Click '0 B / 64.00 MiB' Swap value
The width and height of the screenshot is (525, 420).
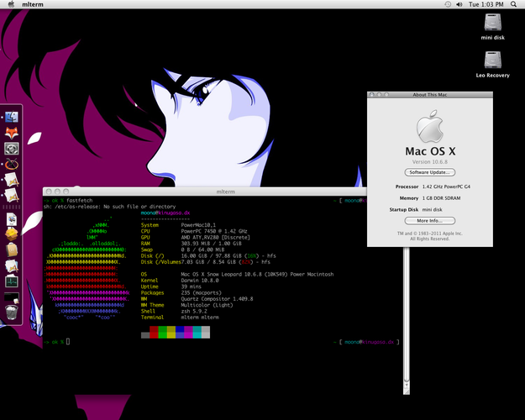click(202, 249)
